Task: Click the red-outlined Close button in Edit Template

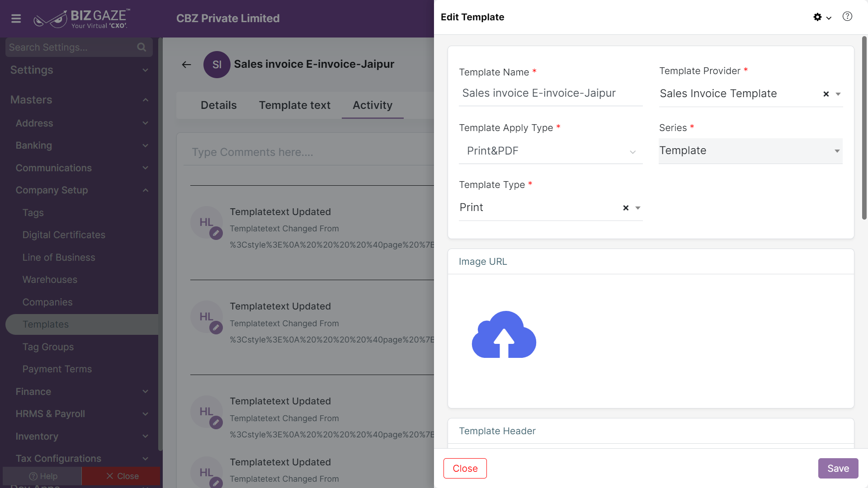Action: coord(465,469)
